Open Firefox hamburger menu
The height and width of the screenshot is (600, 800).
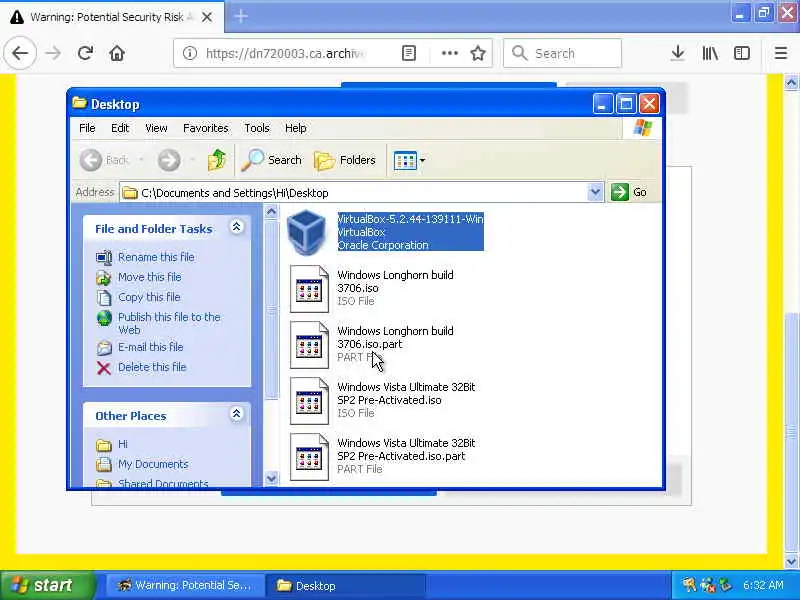(x=781, y=53)
